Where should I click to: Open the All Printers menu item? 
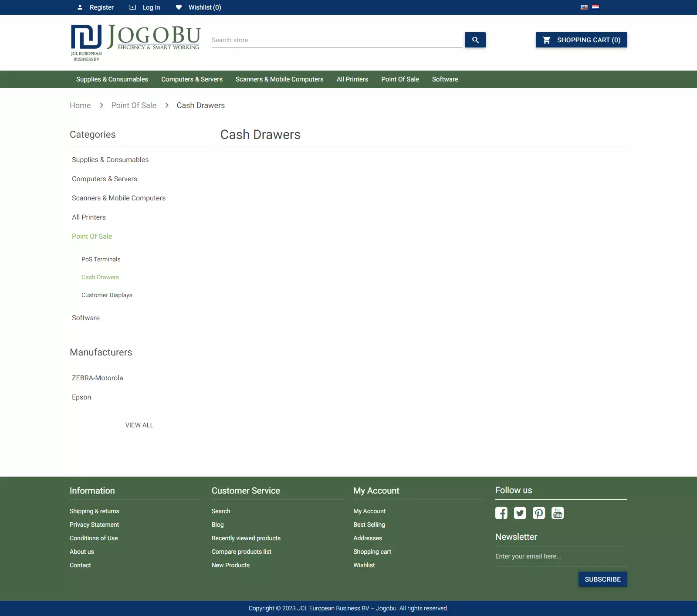pyautogui.click(x=352, y=79)
